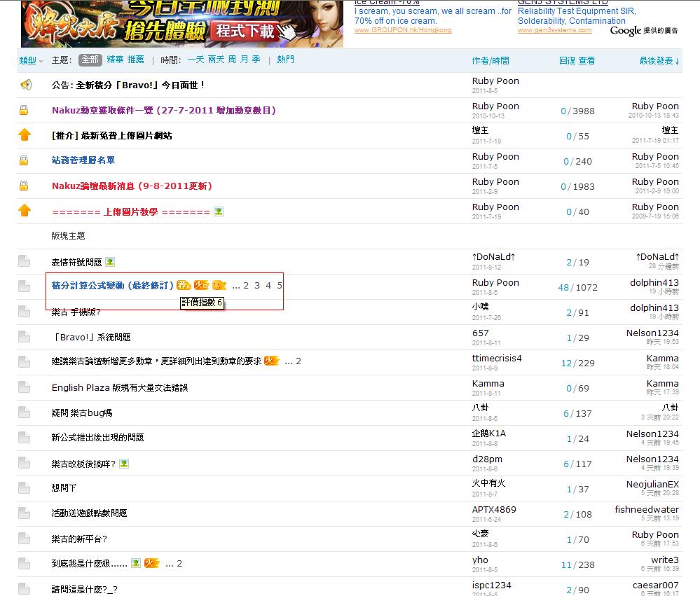Click orange up-arrow icon beside 上傳圖片教學
Image resolution: width=700 pixels, height=596 pixels.
point(25,210)
